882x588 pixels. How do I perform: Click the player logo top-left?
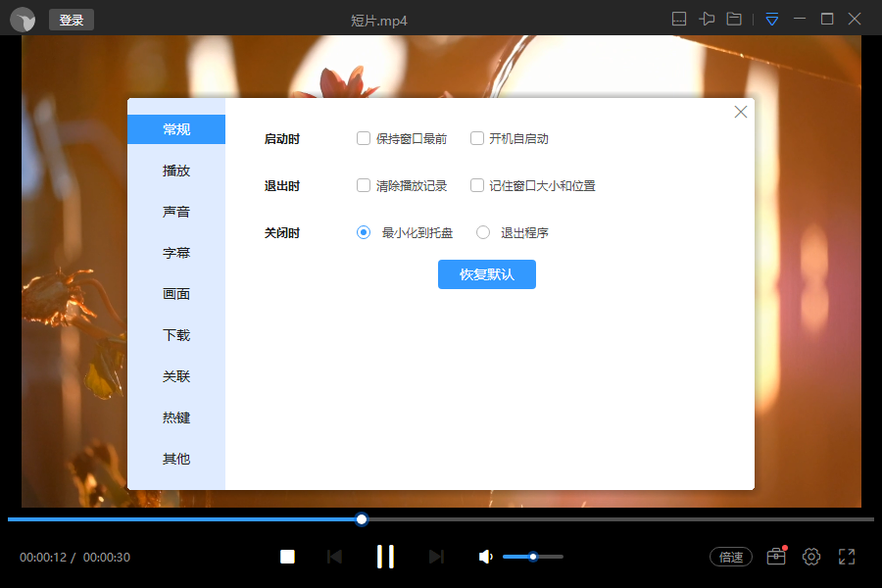(22, 19)
